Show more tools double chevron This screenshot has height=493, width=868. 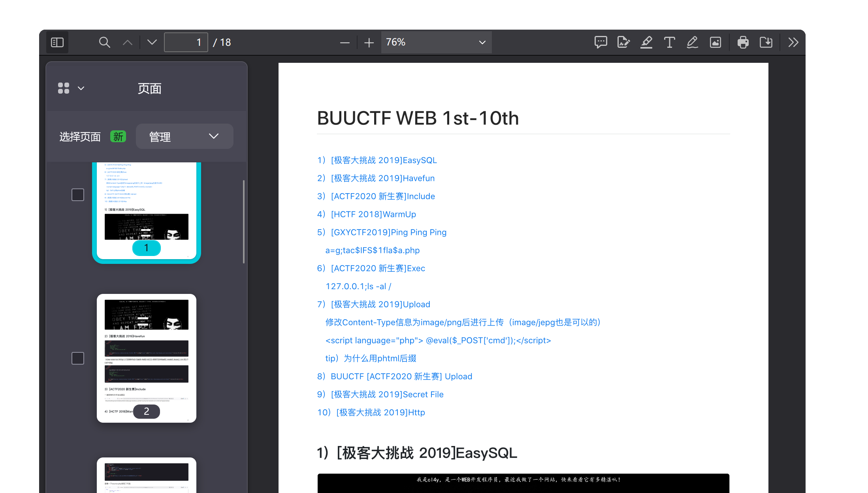[x=793, y=42]
